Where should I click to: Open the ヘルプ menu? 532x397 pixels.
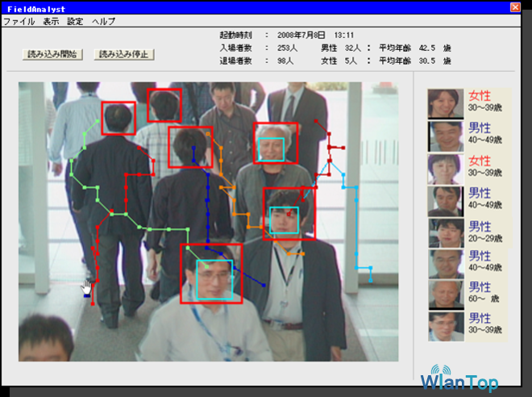click(103, 22)
